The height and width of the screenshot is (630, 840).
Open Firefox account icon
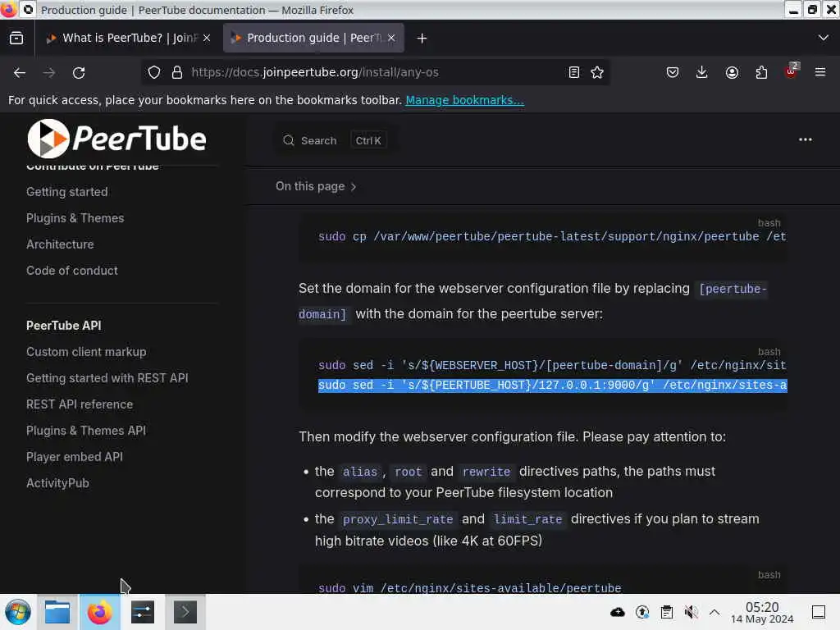coord(732,72)
